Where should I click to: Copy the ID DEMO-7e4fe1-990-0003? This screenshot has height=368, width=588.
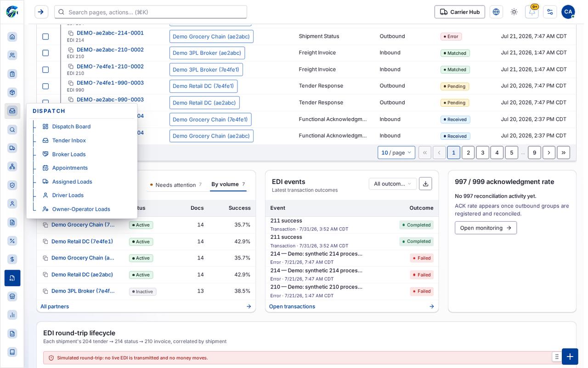tap(71, 83)
